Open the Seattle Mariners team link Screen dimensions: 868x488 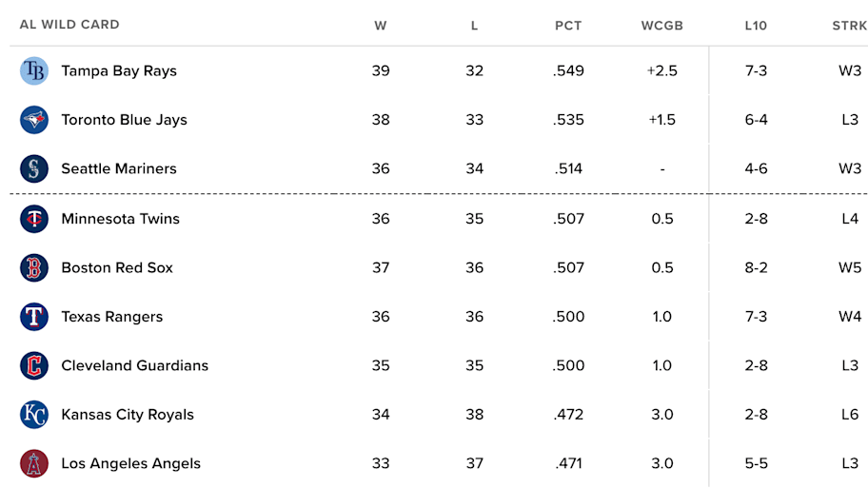(x=119, y=168)
